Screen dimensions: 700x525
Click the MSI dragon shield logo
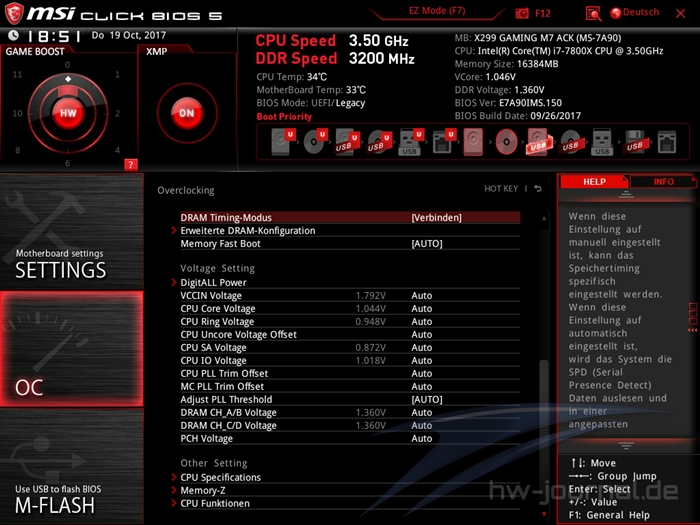coord(14,13)
